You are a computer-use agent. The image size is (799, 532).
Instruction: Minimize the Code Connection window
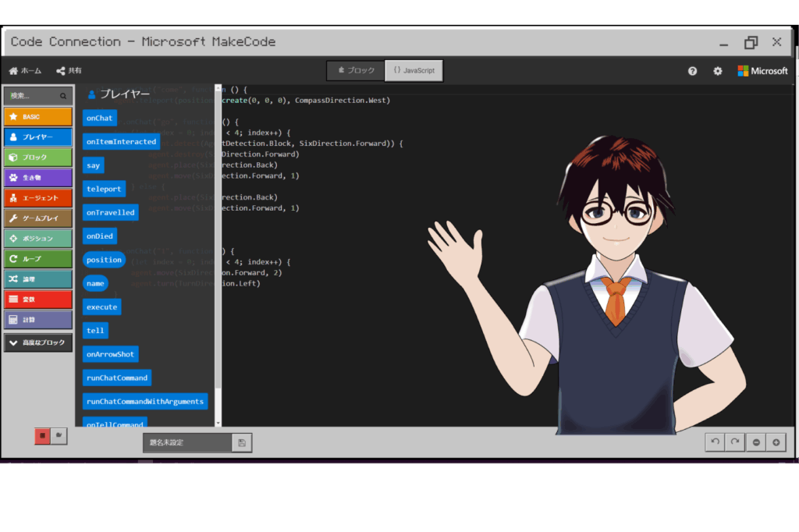(x=723, y=44)
